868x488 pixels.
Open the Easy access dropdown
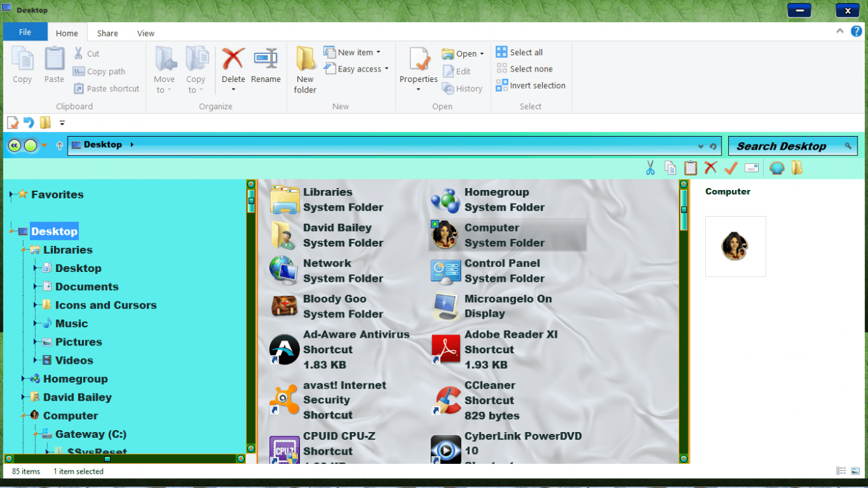point(357,69)
